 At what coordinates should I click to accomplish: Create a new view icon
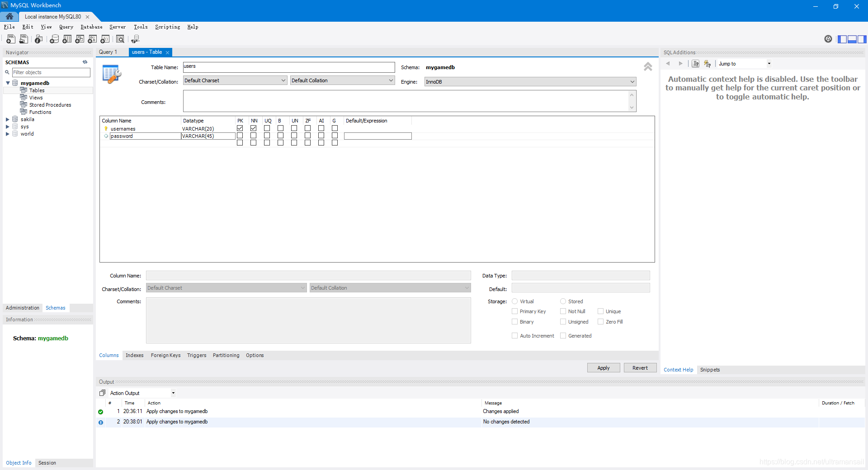tap(80, 39)
